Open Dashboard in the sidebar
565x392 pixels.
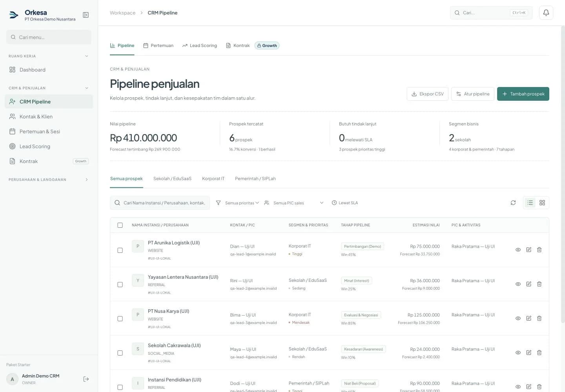(49, 70)
